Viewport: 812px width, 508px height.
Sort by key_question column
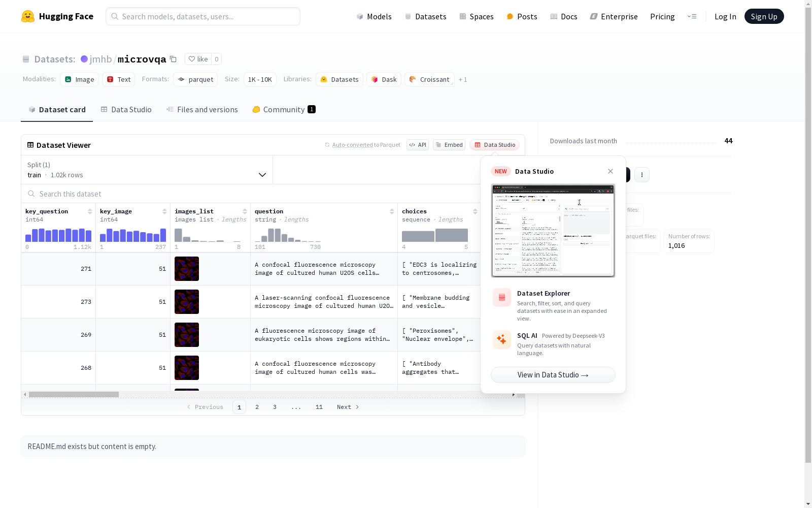point(90,211)
